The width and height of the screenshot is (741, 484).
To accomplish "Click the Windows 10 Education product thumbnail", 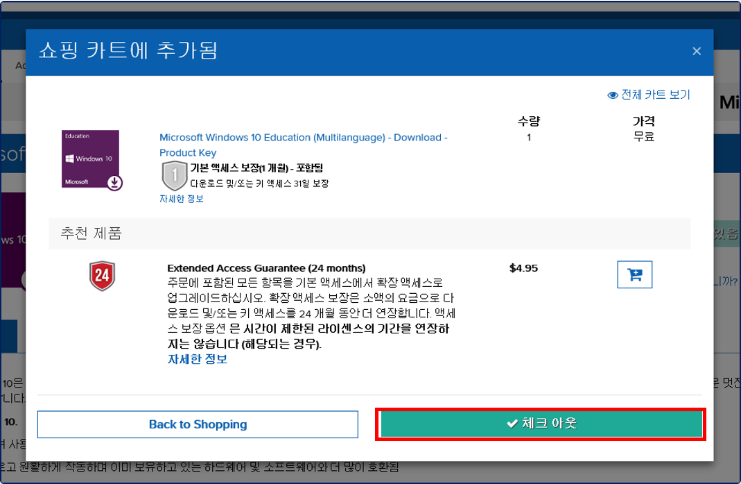I will point(90,159).
